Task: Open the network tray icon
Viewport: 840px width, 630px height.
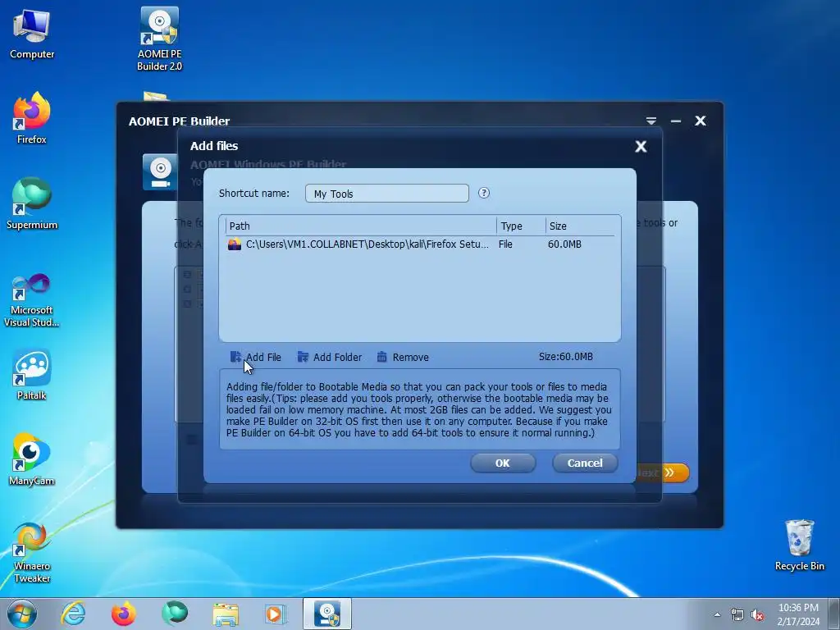Action: pyautogui.click(x=737, y=614)
